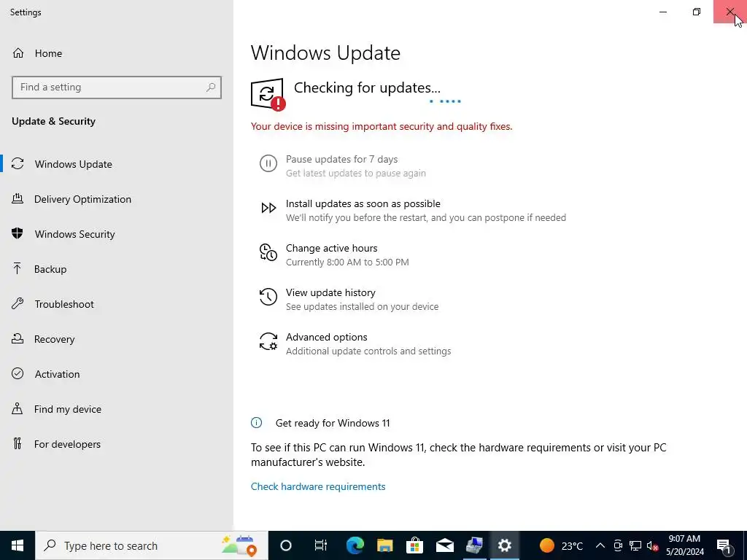This screenshot has height=560, width=747.
Task: Click the Windows Update sync icon in sidebar
Action: tap(18, 164)
